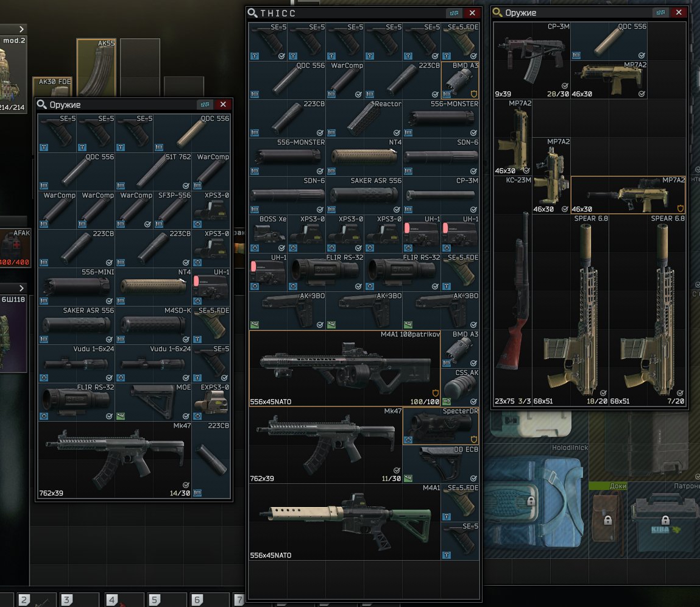Click the Reactor muzzle device in THICC case
Screen dimensions: 700x607
point(364,119)
